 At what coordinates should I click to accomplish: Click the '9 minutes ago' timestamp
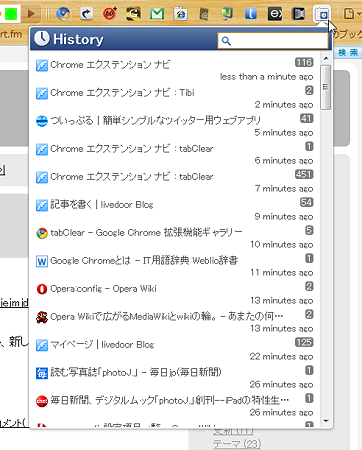tap(284, 217)
